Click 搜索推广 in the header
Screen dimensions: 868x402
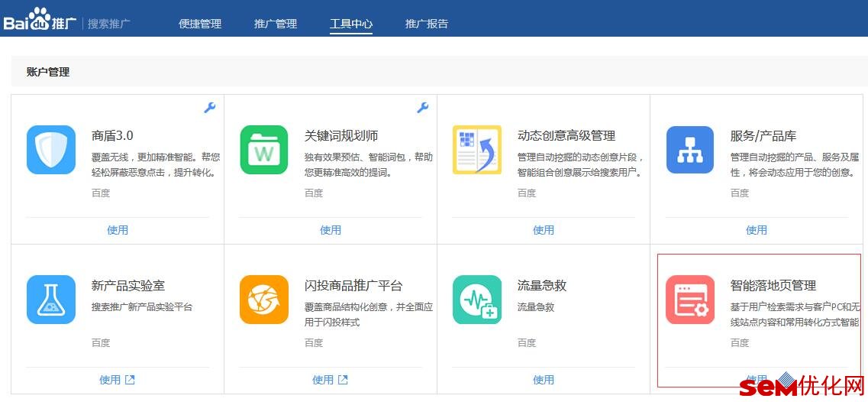110,24
